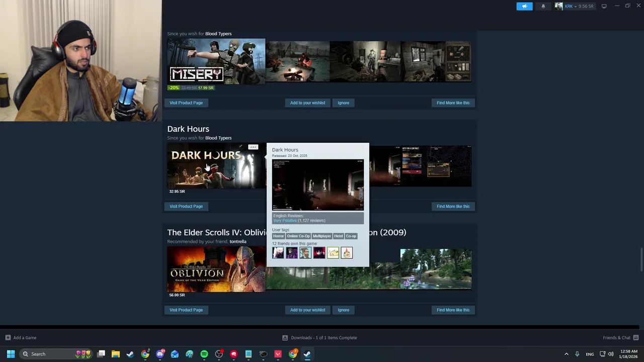The height and width of the screenshot is (362, 644).
Task: Click the Downloads arrow icon
Action: click(x=285, y=338)
